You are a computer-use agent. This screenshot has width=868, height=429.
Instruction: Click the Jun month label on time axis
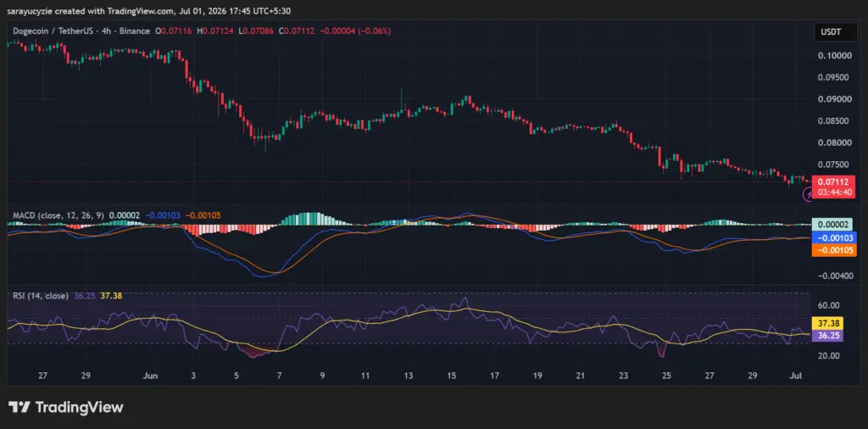(x=151, y=376)
